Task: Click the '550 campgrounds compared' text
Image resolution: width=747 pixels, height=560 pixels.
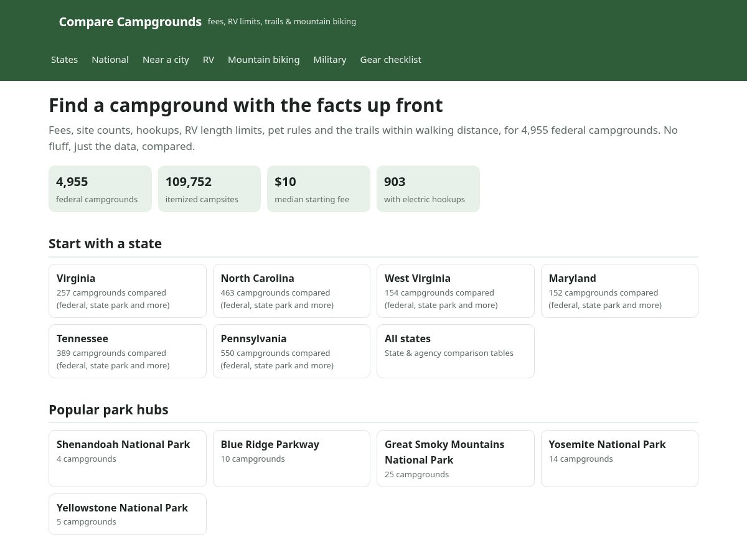Action: pyautogui.click(x=276, y=353)
